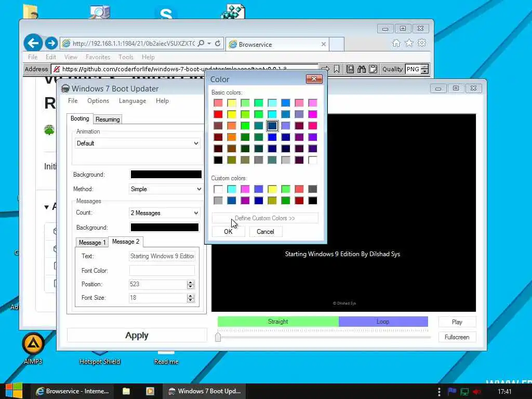Click the network icon in system tray

pos(464,392)
